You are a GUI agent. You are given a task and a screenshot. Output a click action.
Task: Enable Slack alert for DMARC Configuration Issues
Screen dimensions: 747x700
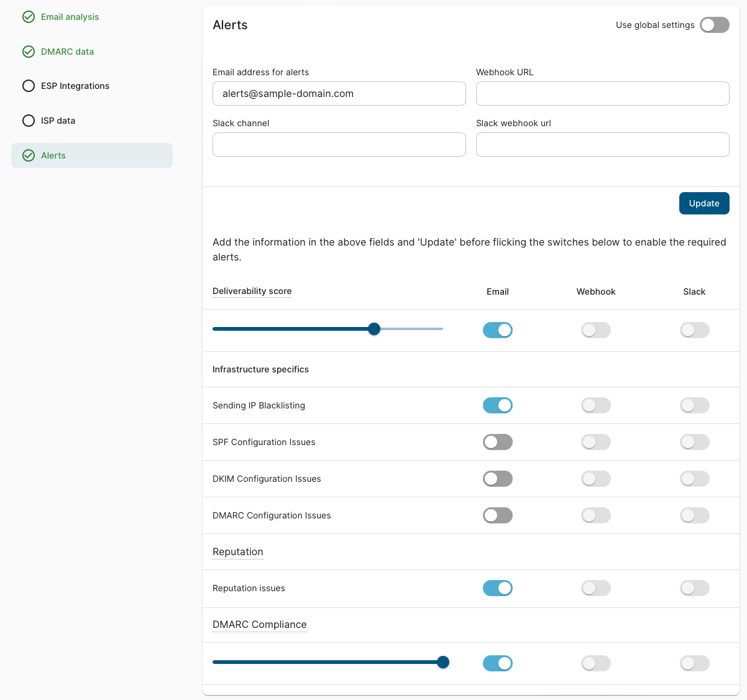(695, 515)
